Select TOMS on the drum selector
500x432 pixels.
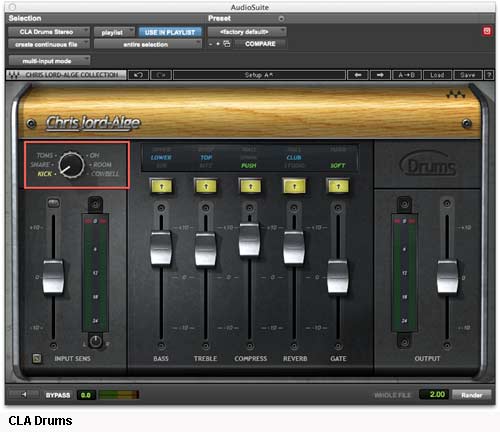pyautogui.click(x=45, y=155)
